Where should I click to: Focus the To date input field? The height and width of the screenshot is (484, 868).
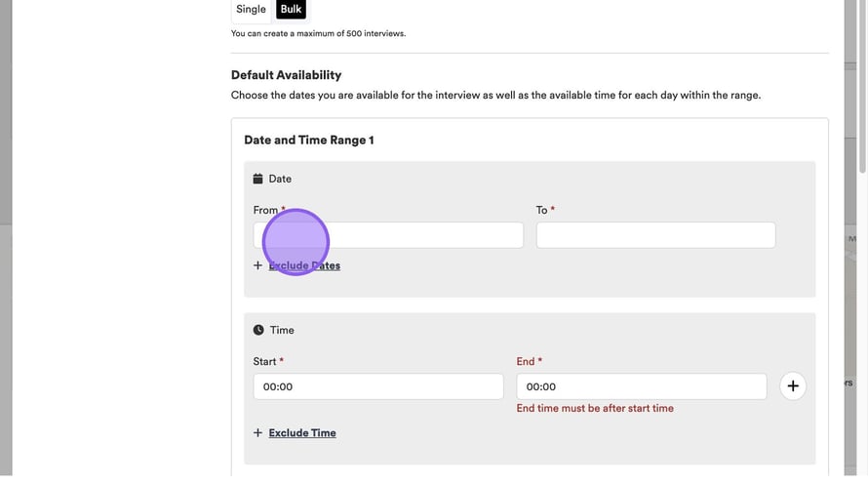click(655, 235)
